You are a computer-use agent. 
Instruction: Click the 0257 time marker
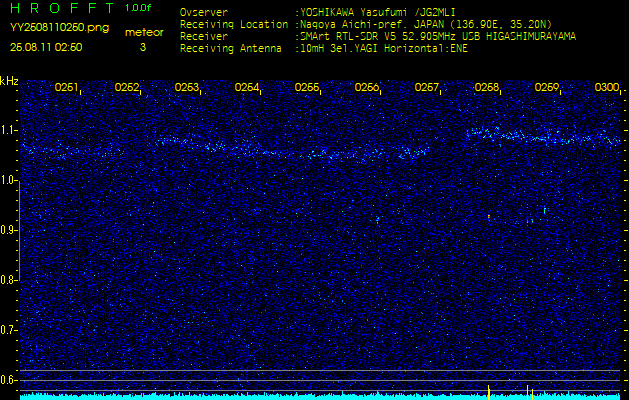click(x=427, y=87)
